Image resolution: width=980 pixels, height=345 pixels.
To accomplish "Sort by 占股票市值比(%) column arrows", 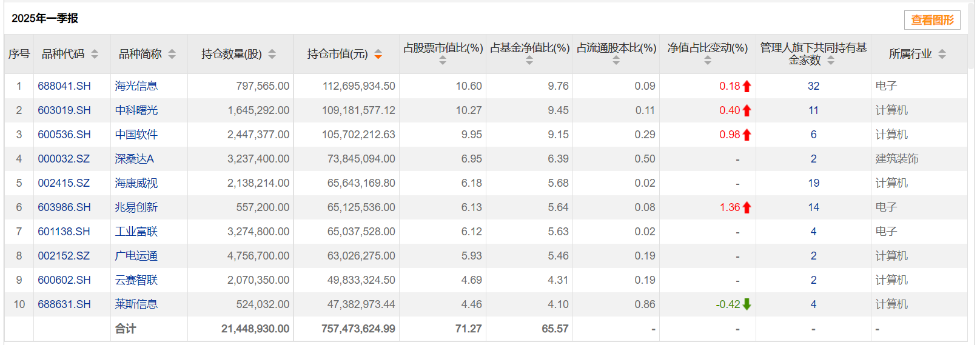I will 443,61.
